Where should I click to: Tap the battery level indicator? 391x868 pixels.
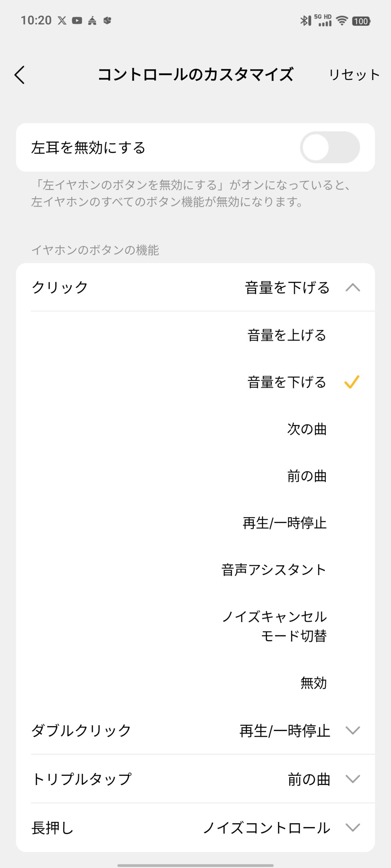click(x=361, y=21)
